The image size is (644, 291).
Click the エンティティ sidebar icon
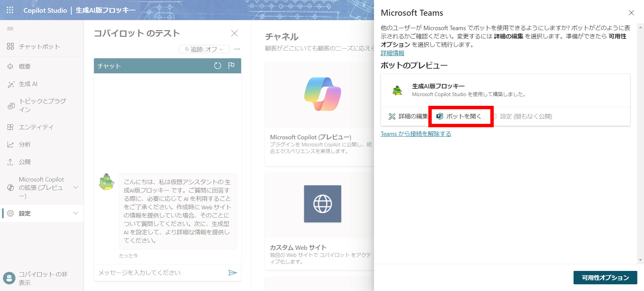tap(10, 127)
